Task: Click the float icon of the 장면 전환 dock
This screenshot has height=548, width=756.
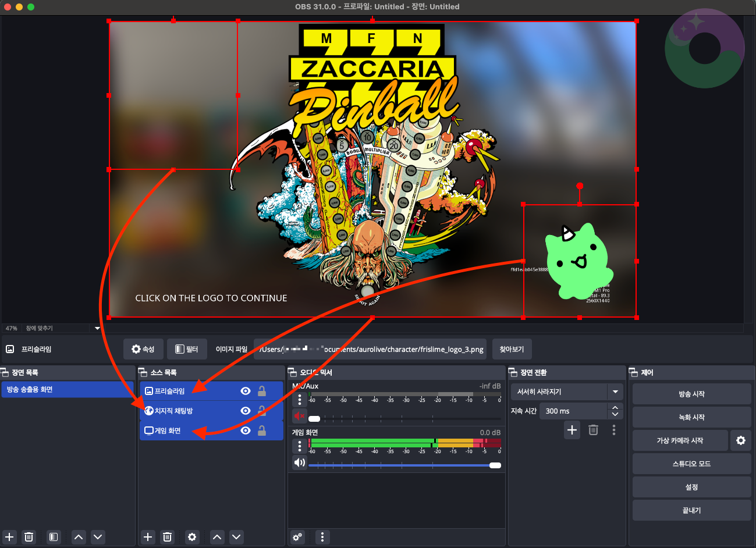Action: [513, 372]
